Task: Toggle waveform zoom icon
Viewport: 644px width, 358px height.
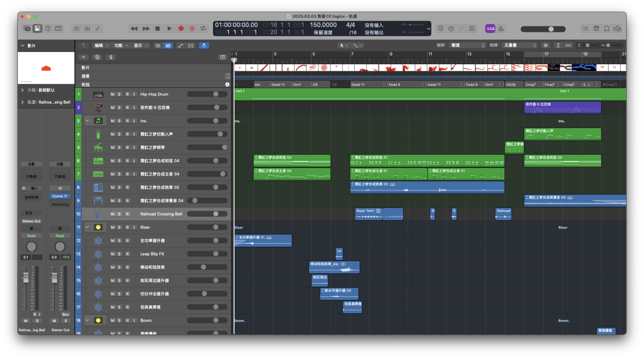Action: coord(546,45)
